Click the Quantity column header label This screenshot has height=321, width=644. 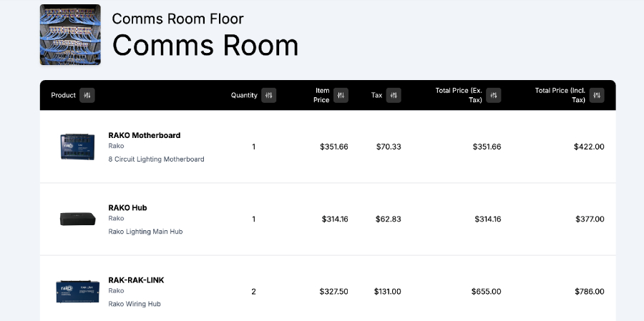244,95
